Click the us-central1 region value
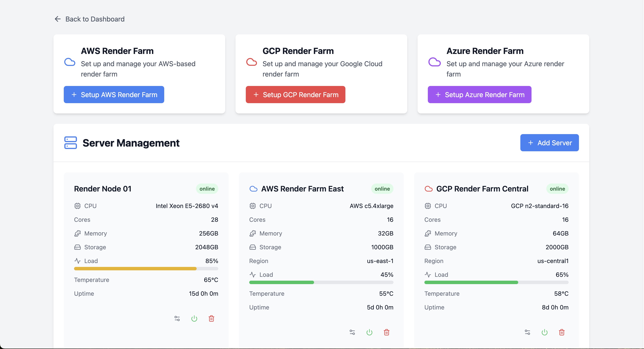The height and width of the screenshot is (349, 644). [553, 261]
